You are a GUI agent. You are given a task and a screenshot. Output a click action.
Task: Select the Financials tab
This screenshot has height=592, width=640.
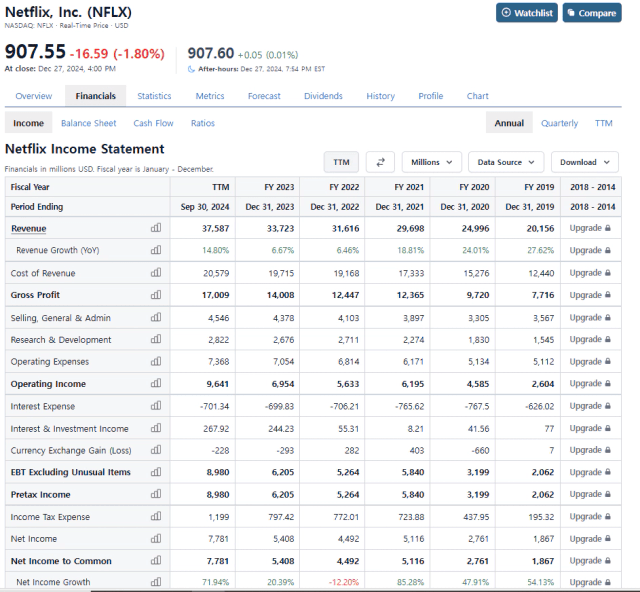tap(96, 96)
